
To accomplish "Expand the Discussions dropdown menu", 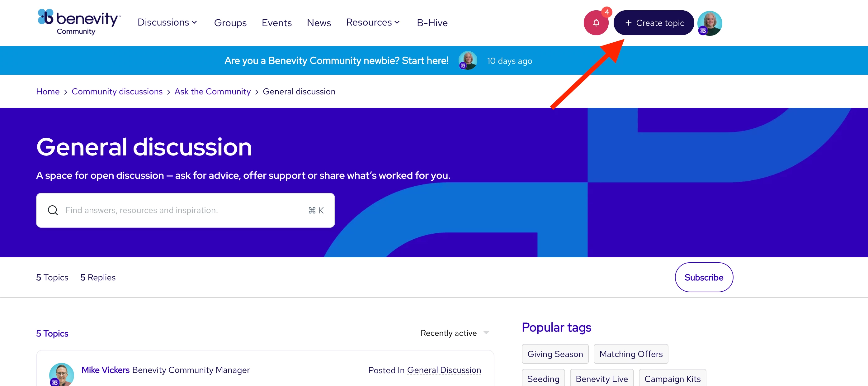I will click(x=167, y=23).
